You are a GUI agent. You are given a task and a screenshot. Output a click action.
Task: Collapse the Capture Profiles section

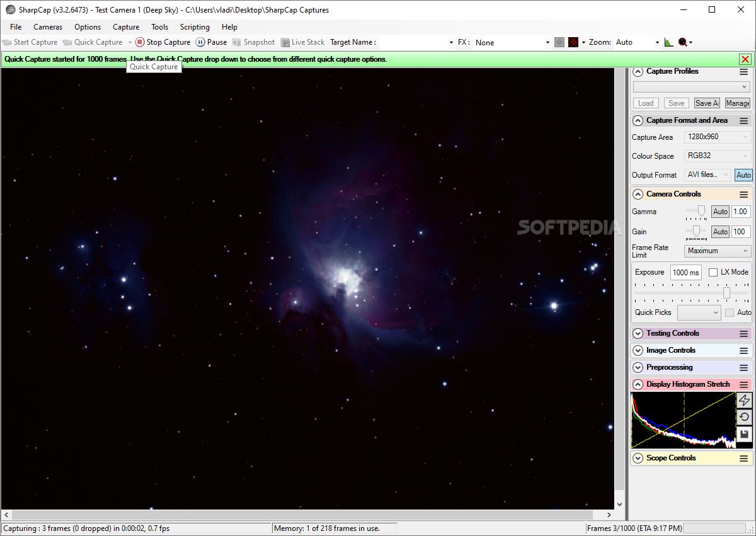(638, 72)
